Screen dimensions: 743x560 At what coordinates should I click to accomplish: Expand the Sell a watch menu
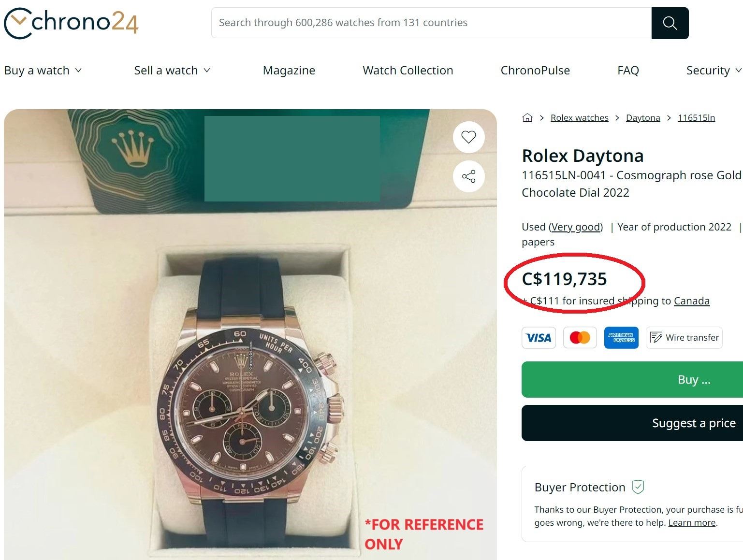click(172, 71)
